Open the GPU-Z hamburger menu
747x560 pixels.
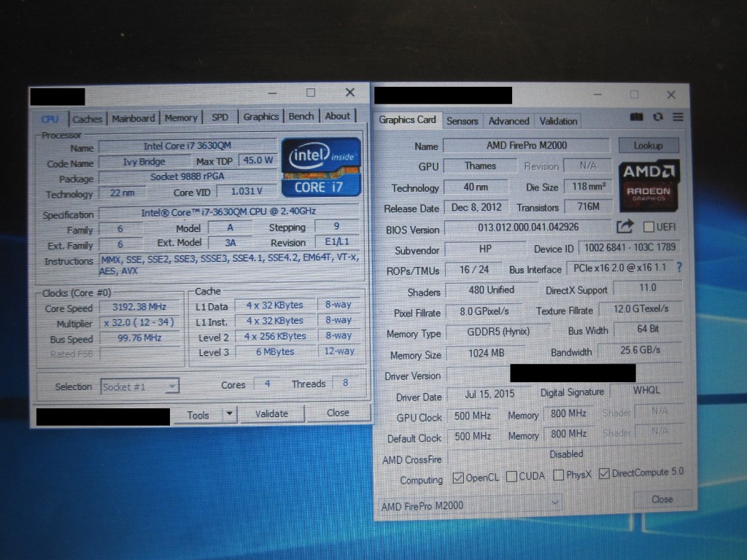(678, 117)
